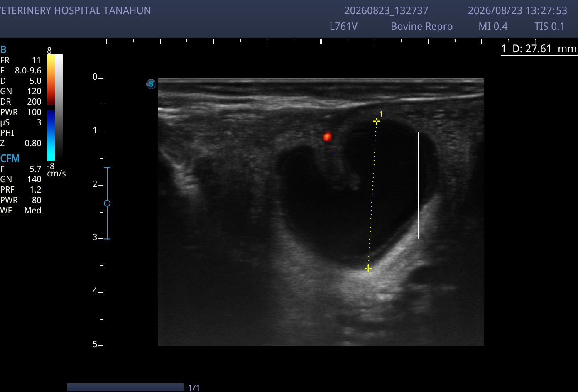578x392 pixels.
Task: Click the cm/s velocity unit label
Action: coord(56,174)
